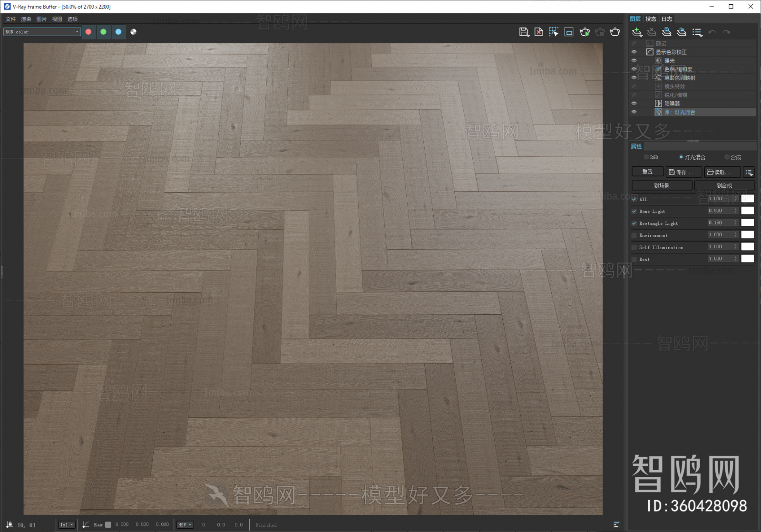Open the Dome Light color swatch
The image size is (761, 532).
[x=748, y=211]
